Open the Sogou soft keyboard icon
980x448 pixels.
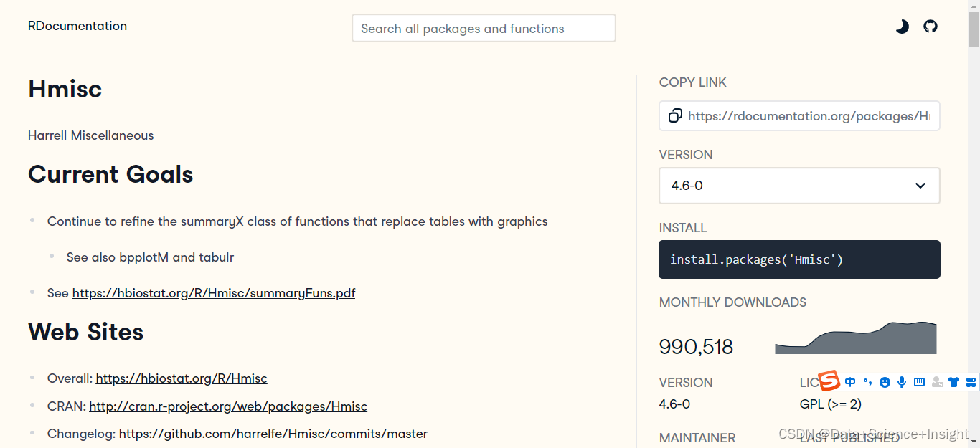click(x=919, y=383)
